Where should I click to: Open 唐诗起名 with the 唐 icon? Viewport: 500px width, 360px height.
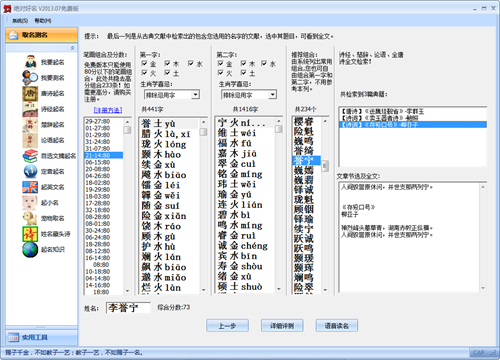pos(44,93)
